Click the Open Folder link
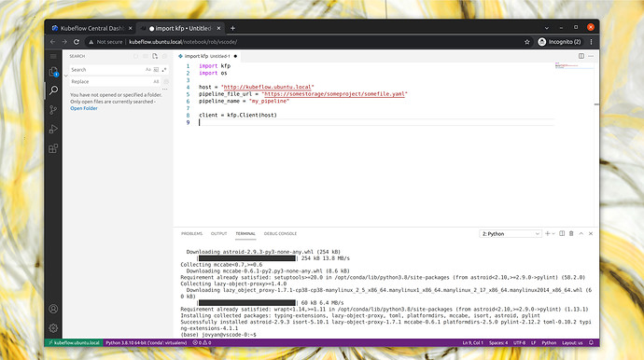Image resolution: width=644 pixels, height=360 pixels. click(84, 108)
